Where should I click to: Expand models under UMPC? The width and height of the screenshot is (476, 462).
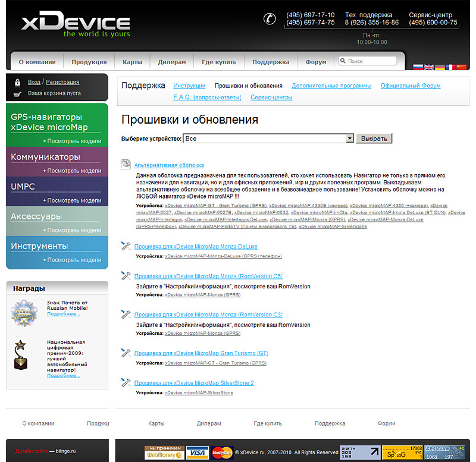point(72,200)
